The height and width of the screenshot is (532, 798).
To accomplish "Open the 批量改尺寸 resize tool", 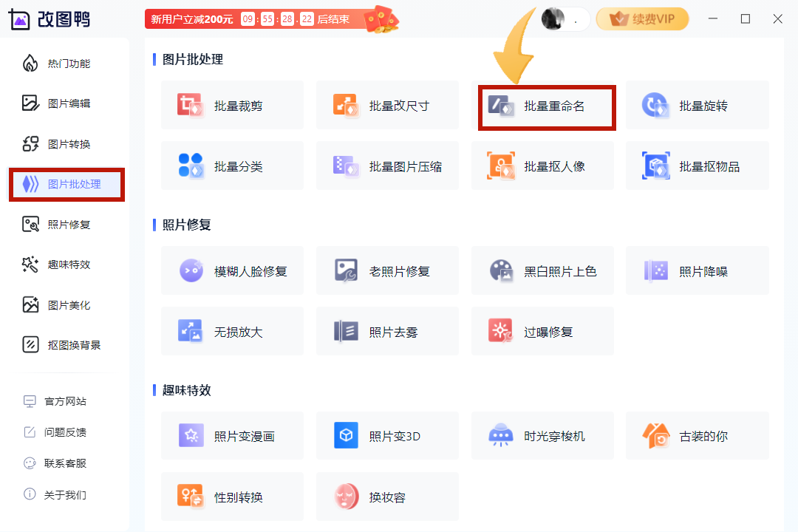I will pyautogui.click(x=387, y=105).
